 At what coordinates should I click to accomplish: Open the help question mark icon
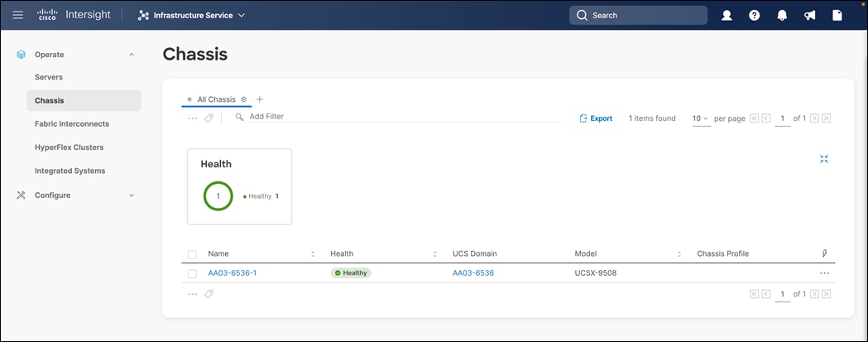pyautogui.click(x=755, y=16)
